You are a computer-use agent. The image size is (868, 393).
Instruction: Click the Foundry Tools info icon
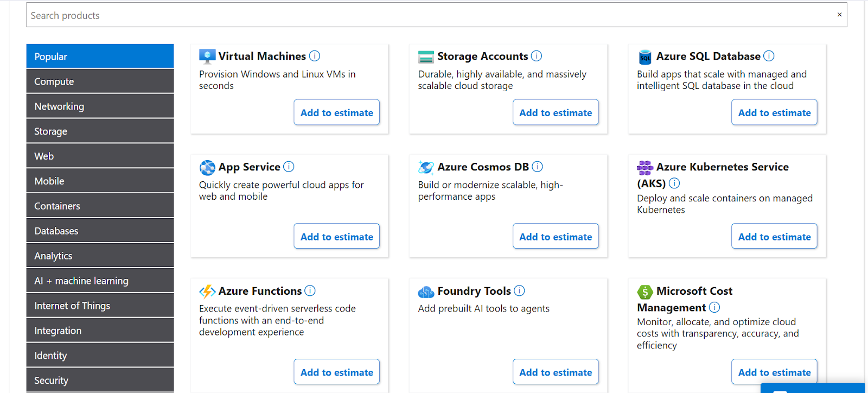click(519, 291)
